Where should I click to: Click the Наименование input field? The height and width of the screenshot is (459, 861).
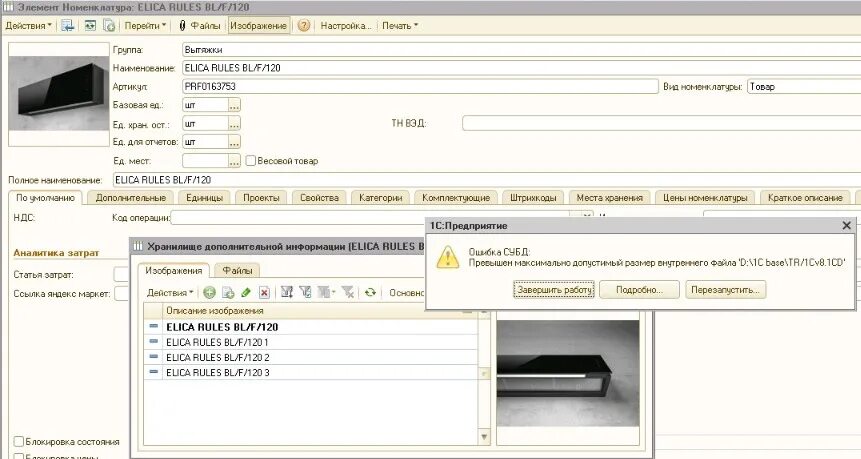pyautogui.click(x=521, y=68)
